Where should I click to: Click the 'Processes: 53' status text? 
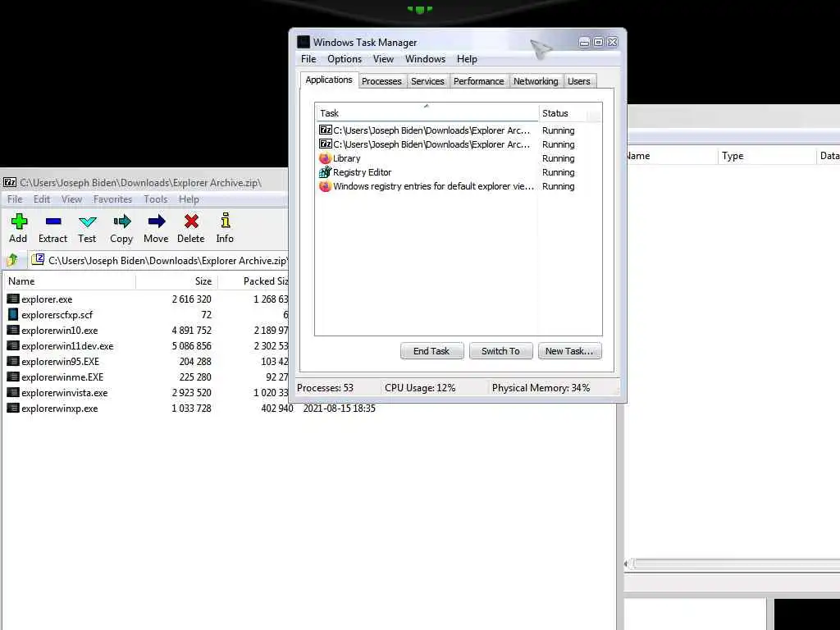[x=325, y=388]
